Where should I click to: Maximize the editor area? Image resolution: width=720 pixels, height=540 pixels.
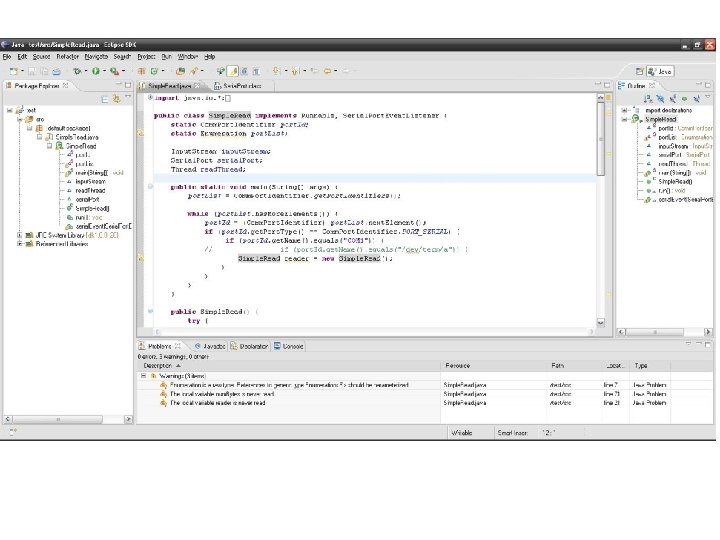(605, 86)
